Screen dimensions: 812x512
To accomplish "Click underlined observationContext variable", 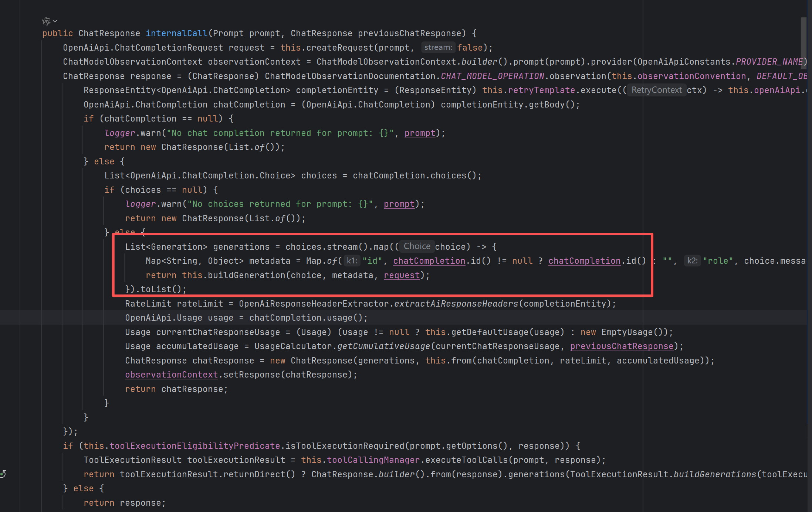I will (x=171, y=375).
